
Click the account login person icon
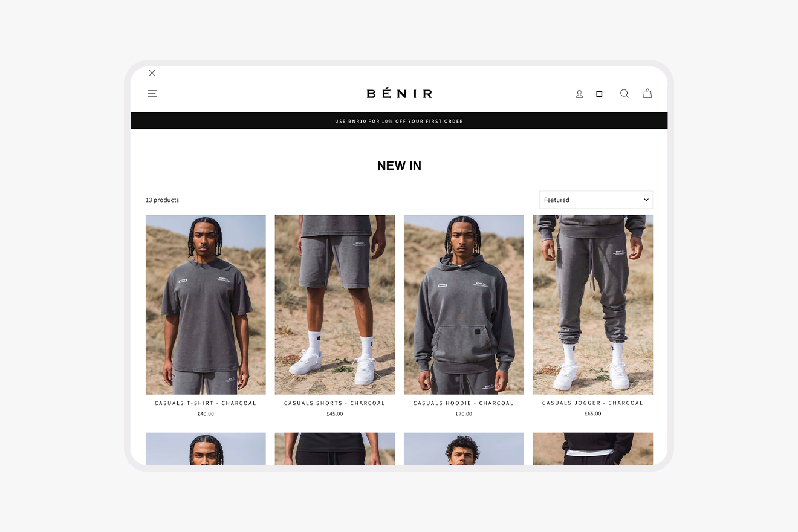[579, 94]
